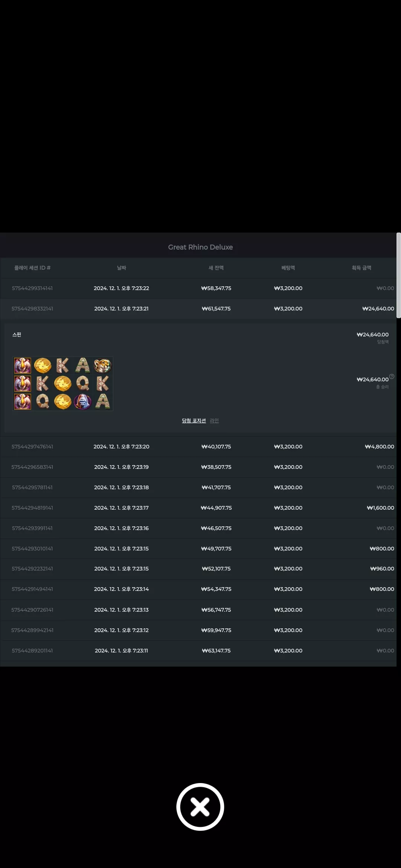The height and width of the screenshot is (868, 401).
Task: Switch to the 라인 view
Action: [214, 421]
